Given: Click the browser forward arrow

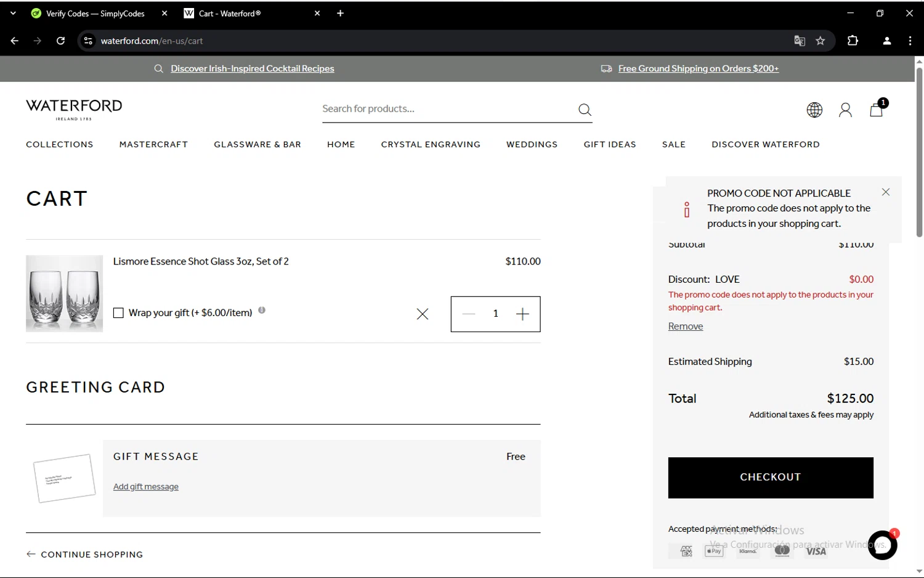Looking at the screenshot, I should (38, 41).
